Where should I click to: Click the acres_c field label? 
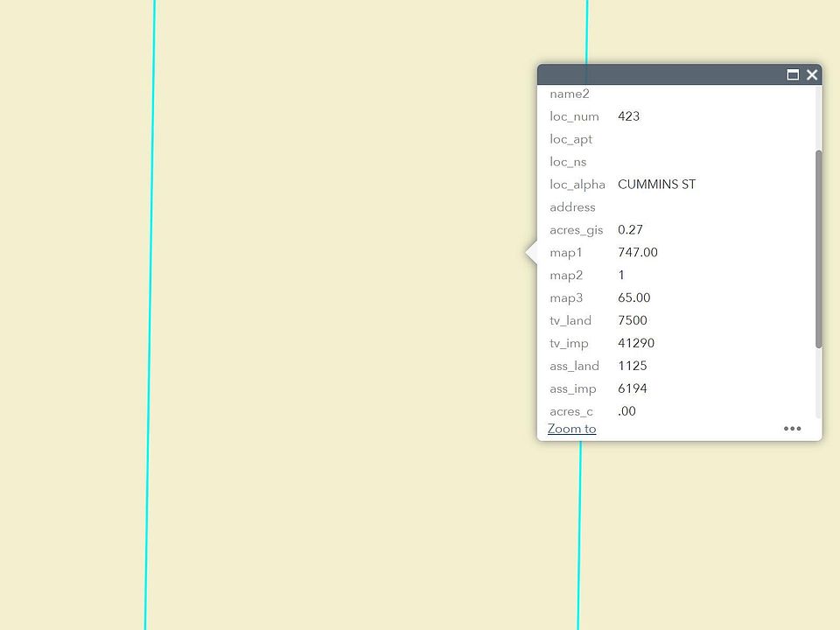click(570, 412)
